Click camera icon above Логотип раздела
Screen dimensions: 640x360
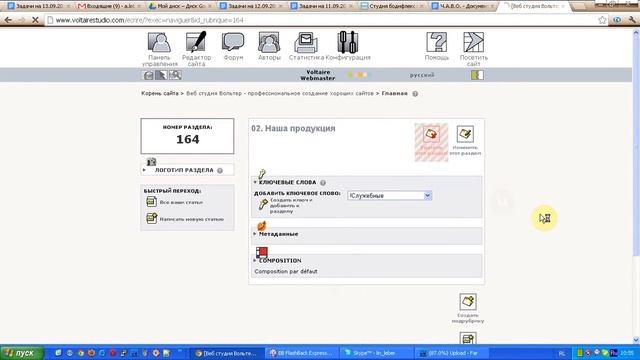[151, 162]
